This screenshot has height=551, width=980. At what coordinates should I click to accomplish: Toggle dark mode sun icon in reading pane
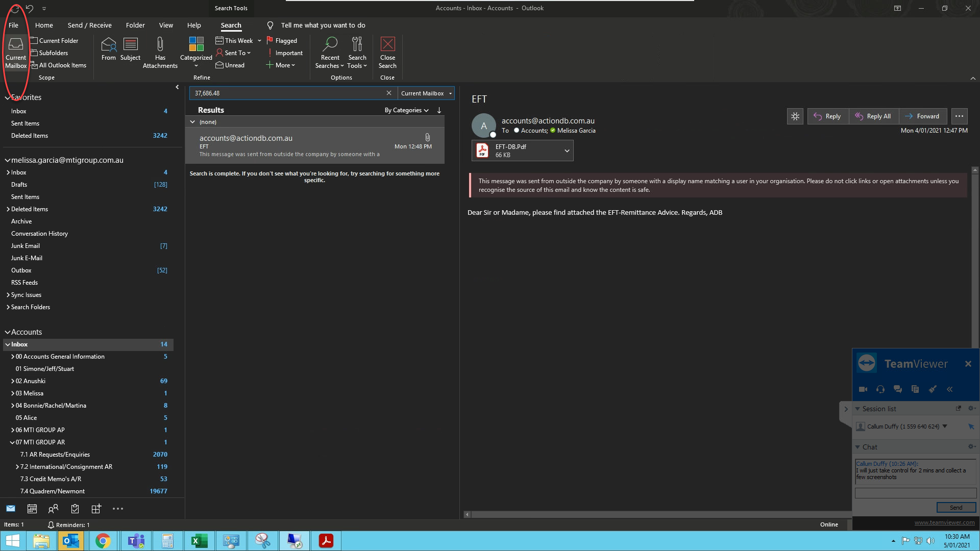coord(795,116)
